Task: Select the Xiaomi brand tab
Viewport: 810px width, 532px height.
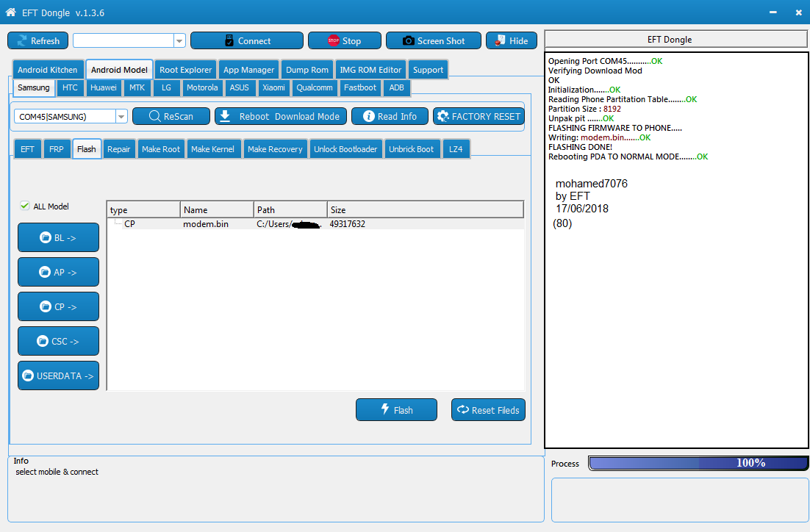Action: (x=273, y=87)
